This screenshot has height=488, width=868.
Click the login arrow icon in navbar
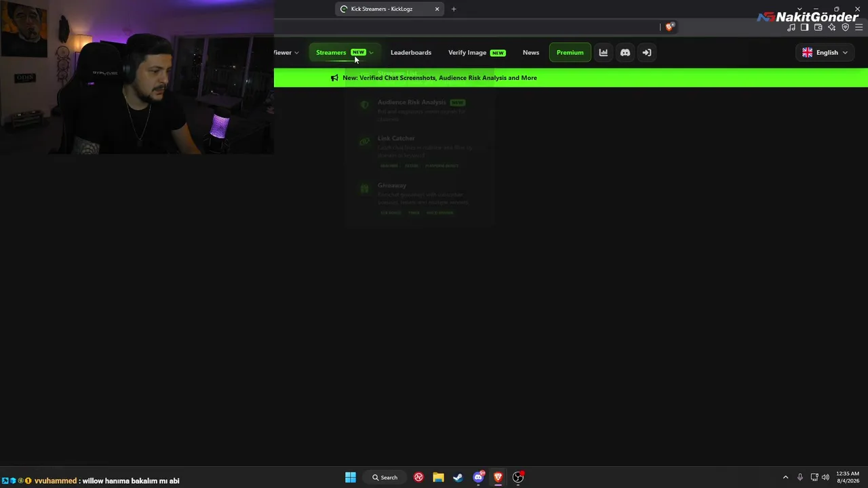pos(647,52)
